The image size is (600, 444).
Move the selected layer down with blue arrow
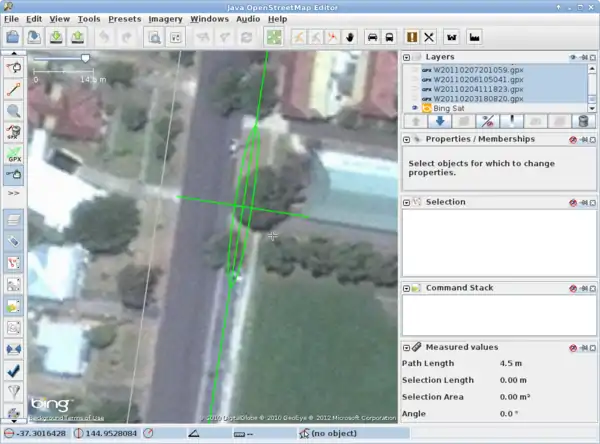tap(439, 121)
